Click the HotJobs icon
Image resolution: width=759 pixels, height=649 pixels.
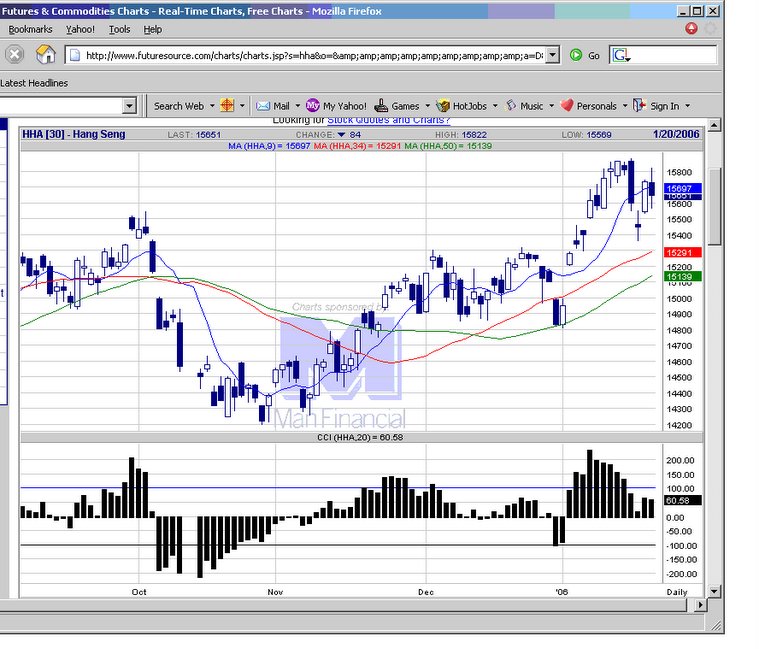coord(442,105)
